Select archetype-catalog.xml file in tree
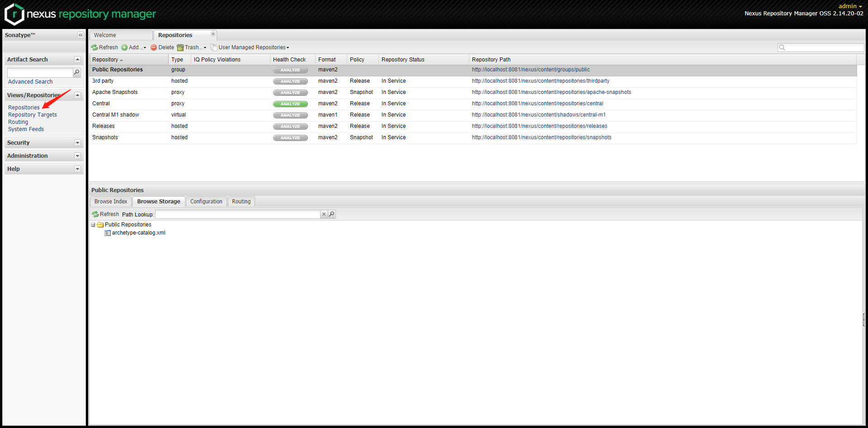This screenshot has height=428, width=868. coord(139,233)
